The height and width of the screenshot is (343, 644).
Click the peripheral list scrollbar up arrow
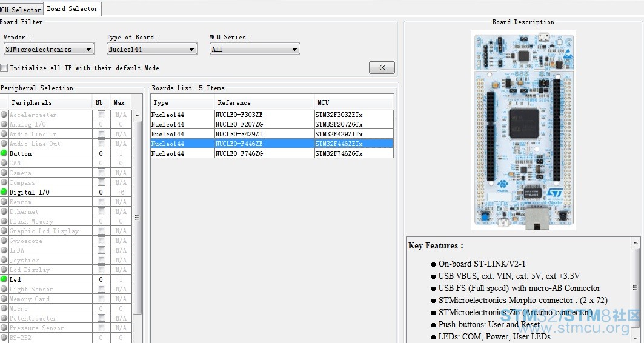coord(138,115)
